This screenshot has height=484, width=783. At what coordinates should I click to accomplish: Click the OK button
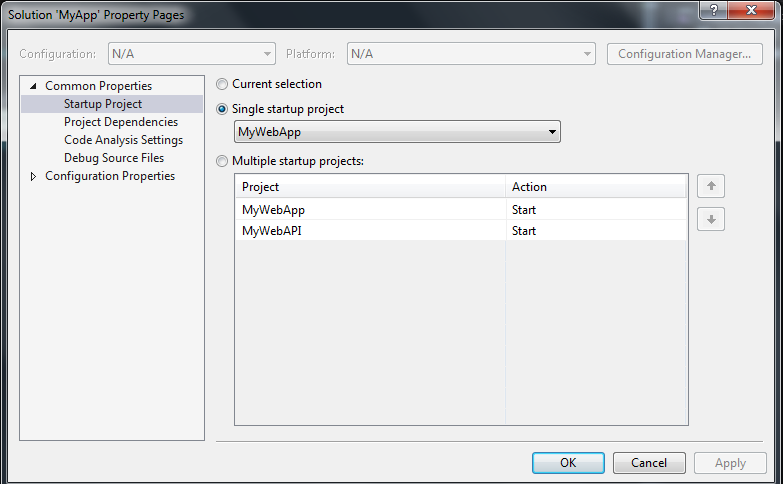[568, 463]
